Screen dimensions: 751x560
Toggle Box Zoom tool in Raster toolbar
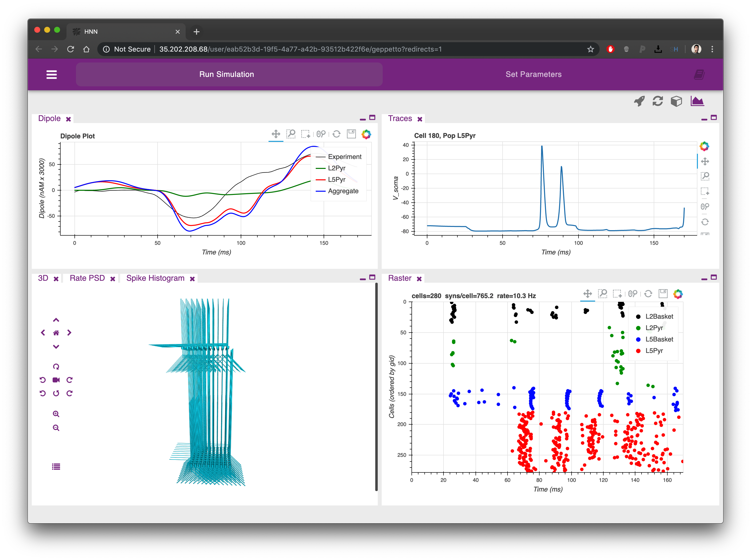point(603,294)
